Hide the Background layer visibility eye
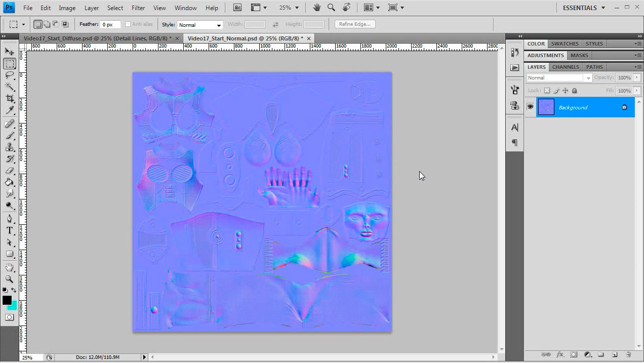 (530, 107)
